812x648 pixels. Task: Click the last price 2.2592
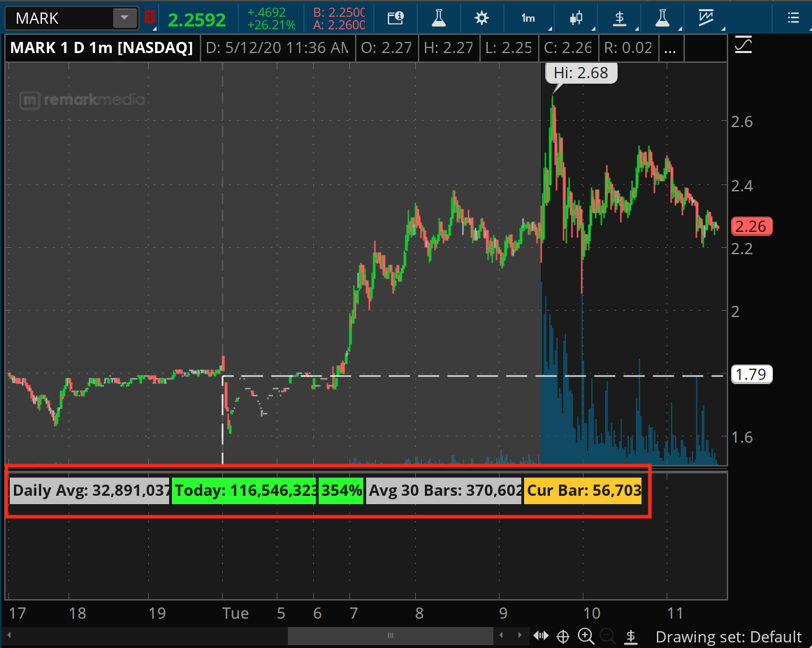[197, 20]
